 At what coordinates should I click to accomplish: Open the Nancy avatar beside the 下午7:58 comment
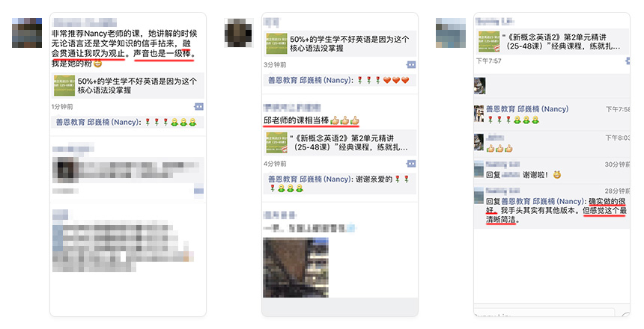(479, 114)
